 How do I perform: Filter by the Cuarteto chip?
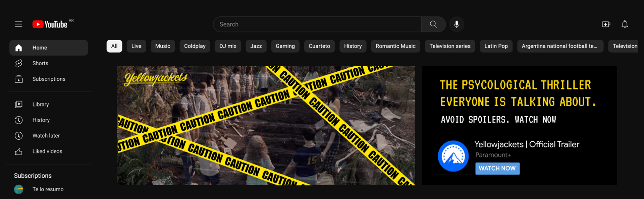319,46
